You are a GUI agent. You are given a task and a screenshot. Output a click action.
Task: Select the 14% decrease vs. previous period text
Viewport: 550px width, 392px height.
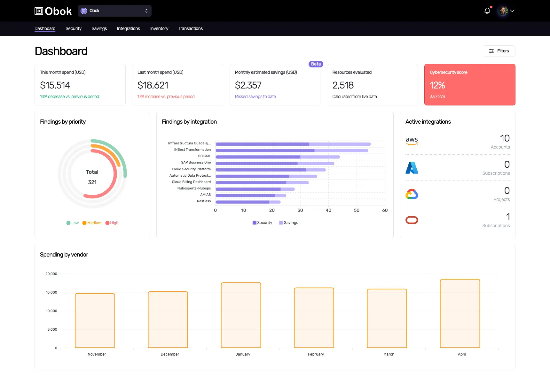pos(69,96)
